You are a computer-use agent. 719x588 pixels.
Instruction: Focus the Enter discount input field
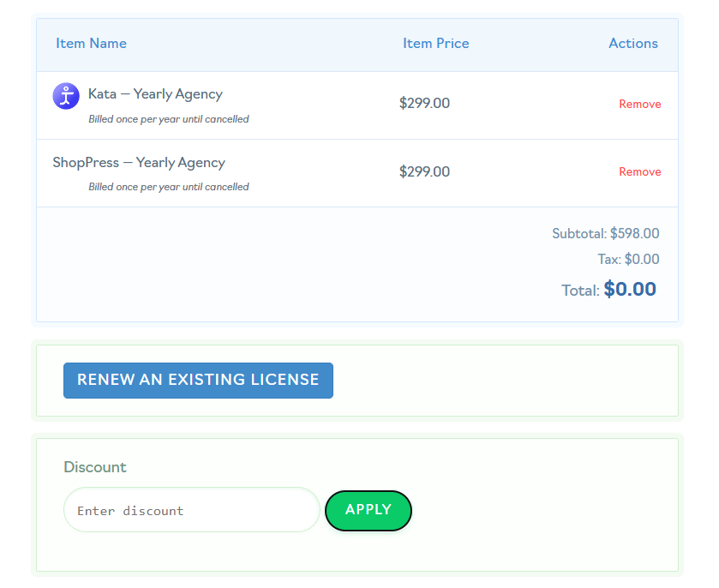191,510
